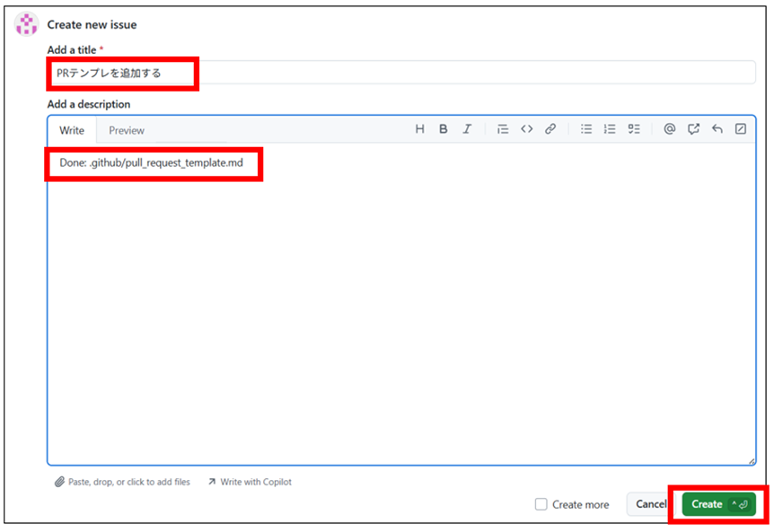The image size is (774, 532).
Task: Insert saved reply arrow icon
Action: pos(717,129)
